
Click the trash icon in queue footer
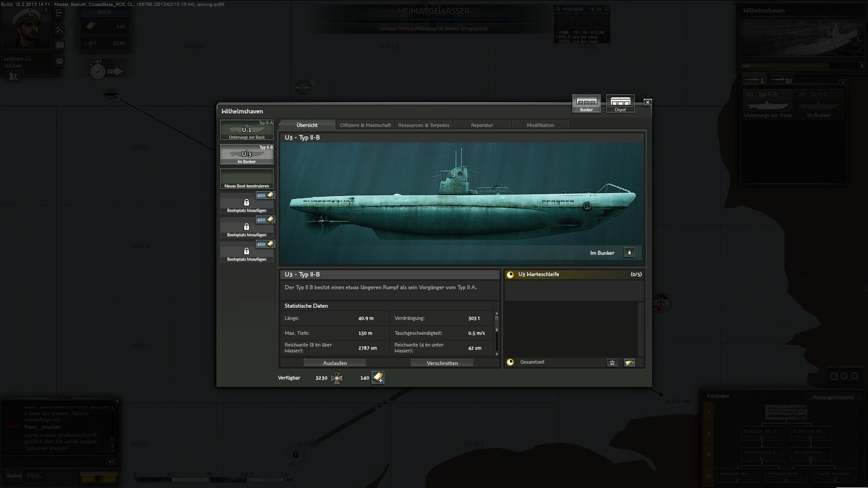click(x=612, y=363)
